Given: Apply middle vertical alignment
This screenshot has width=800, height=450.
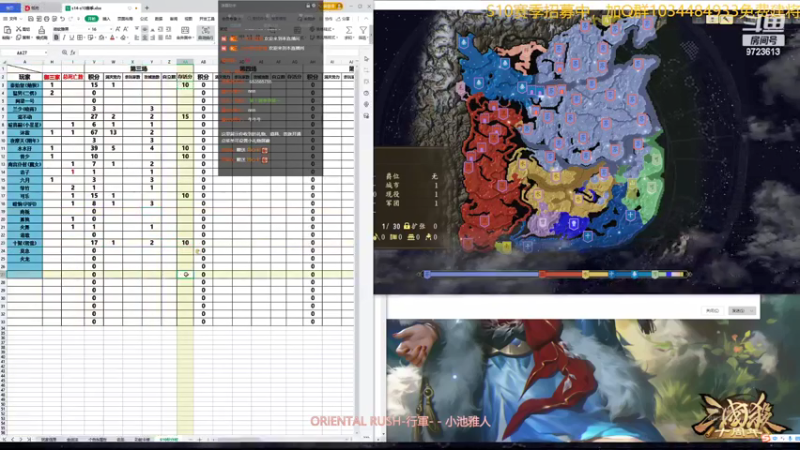Looking at the screenshot, I should click(x=145, y=29).
